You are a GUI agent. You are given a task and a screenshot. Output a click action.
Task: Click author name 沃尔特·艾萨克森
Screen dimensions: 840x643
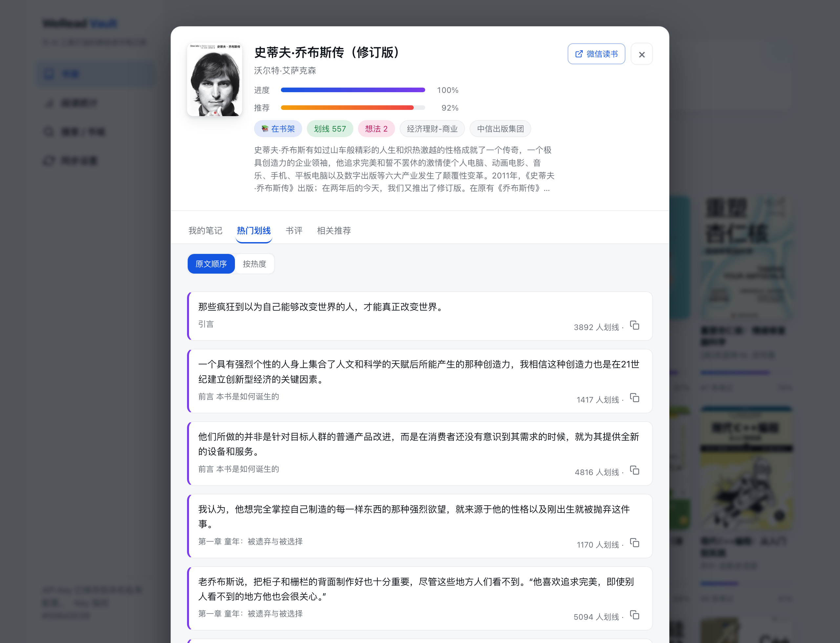tap(285, 71)
